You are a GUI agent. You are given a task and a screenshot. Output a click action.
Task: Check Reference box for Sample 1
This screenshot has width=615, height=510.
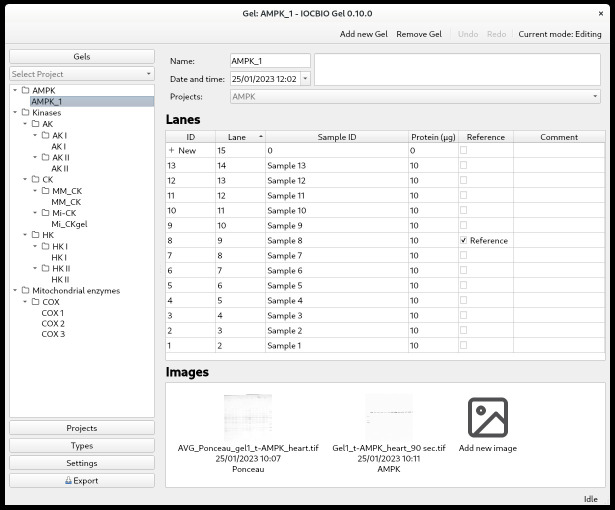click(464, 345)
